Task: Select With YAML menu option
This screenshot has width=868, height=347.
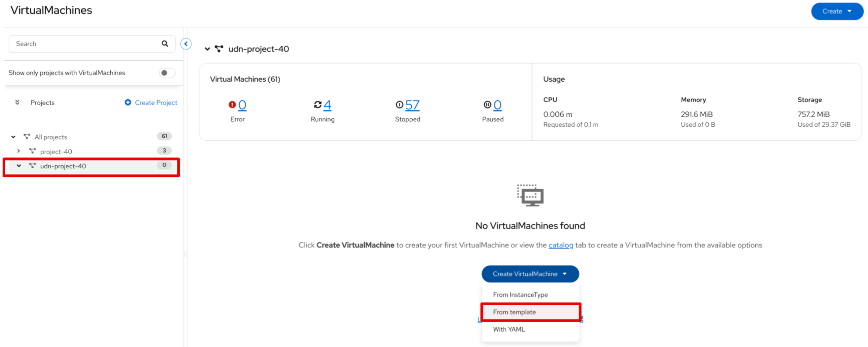Action: 509,329
